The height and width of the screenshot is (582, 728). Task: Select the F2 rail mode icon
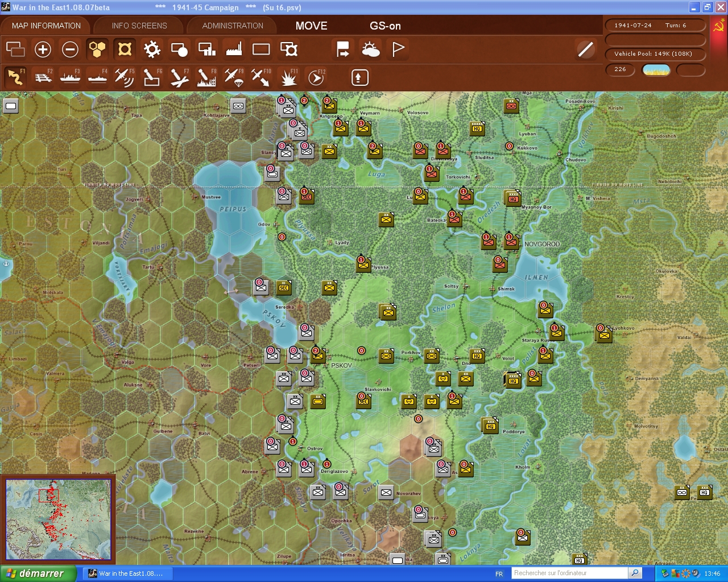point(43,77)
